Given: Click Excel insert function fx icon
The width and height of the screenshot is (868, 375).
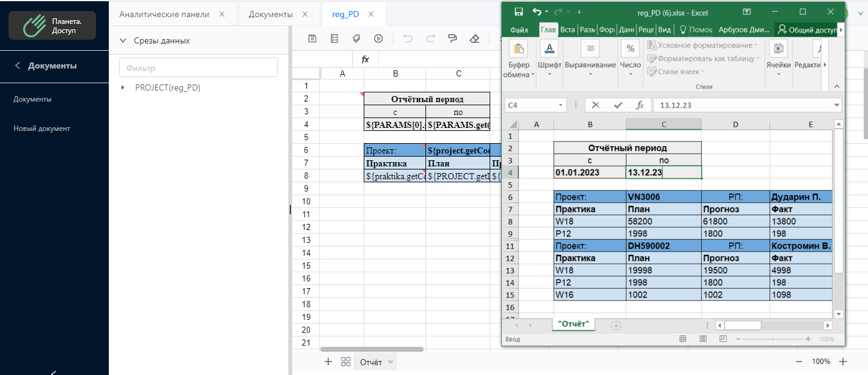Looking at the screenshot, I should (x=640, y=105).
